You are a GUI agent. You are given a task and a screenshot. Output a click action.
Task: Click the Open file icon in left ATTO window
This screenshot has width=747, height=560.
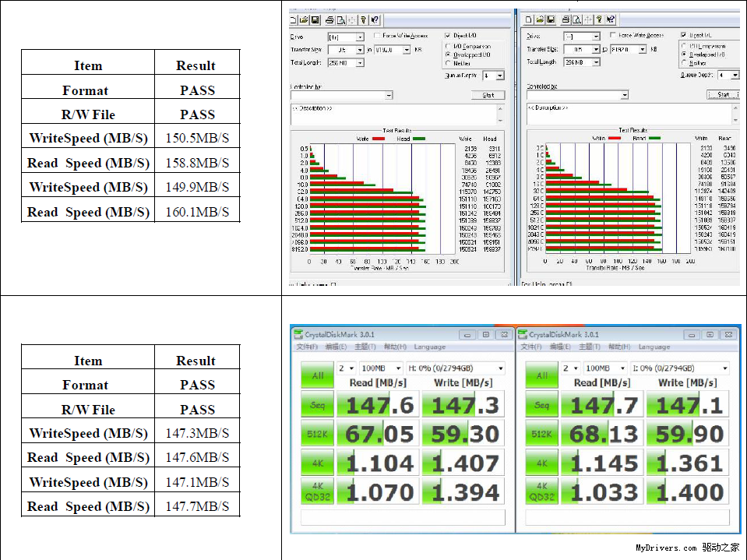[305, 19]
